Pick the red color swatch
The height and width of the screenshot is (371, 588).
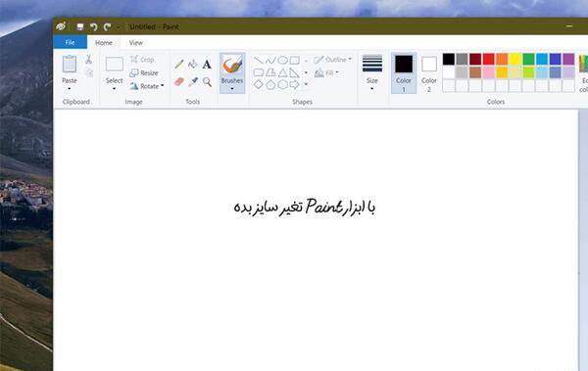[x=489, y=59]
